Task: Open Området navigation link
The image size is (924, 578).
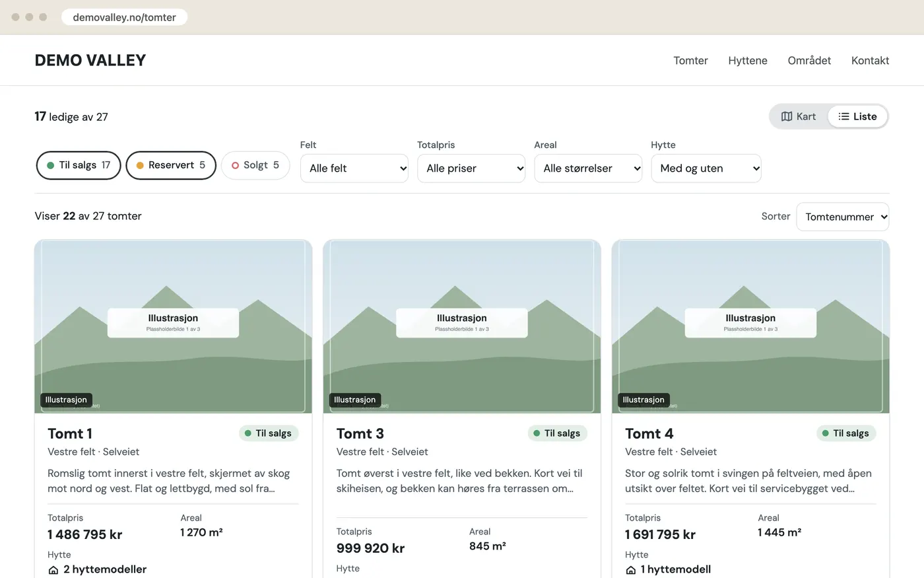Action: coord(809,60)
